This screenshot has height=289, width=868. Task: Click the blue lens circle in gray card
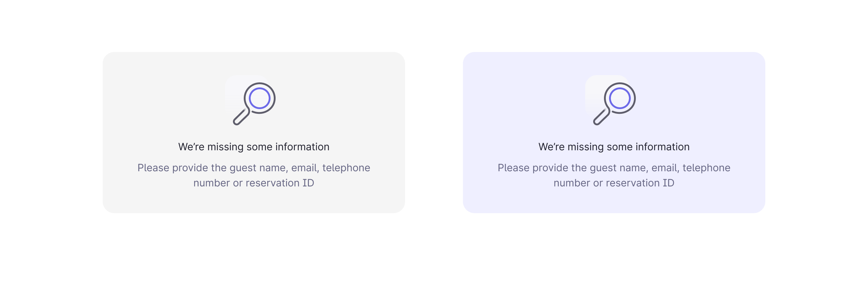(x=260, y=98)
